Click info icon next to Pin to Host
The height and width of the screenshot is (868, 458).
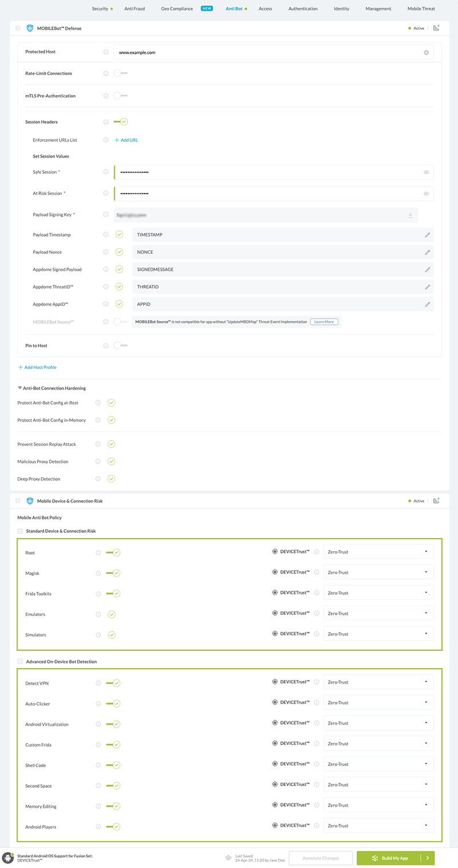[106, 345]
